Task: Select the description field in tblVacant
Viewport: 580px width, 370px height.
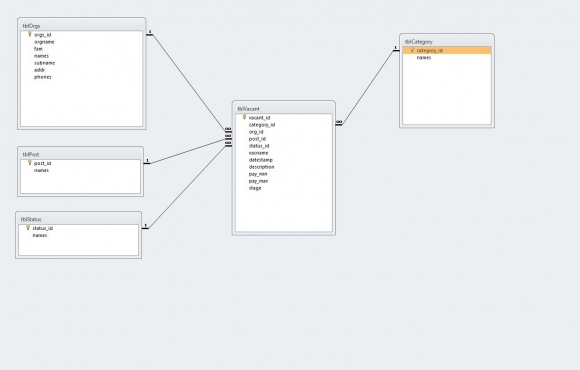Action: click(262, 167)
